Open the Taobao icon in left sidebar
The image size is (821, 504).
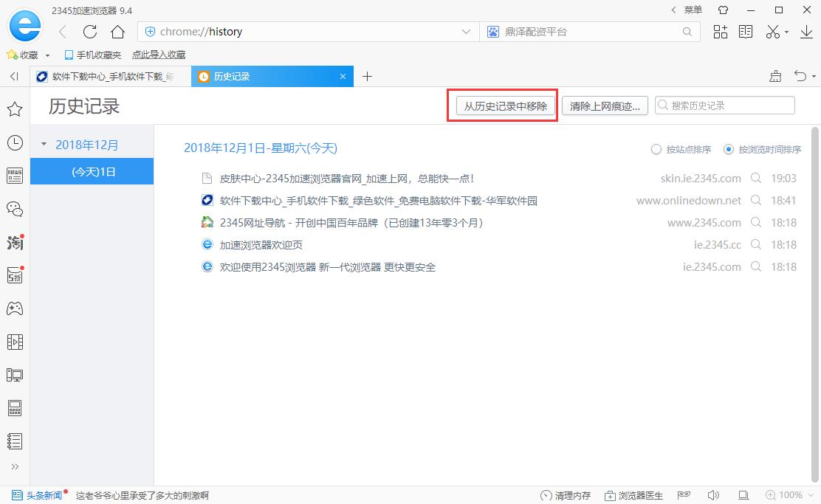point(15,242)
